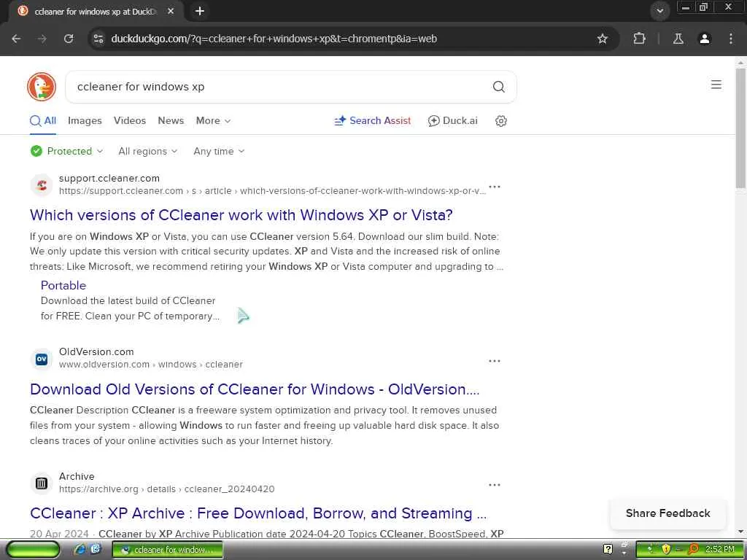This screenshot has height=560, width=747.
Task: Click the forward navigation arrow
Action: (x=42, y=39)
